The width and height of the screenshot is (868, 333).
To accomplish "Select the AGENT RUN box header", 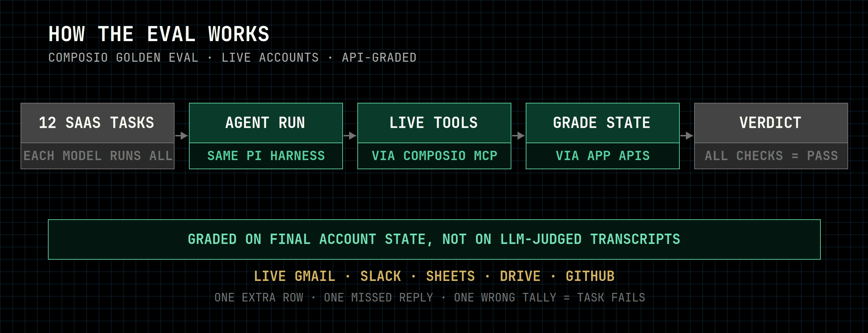I will click(266, 123).
